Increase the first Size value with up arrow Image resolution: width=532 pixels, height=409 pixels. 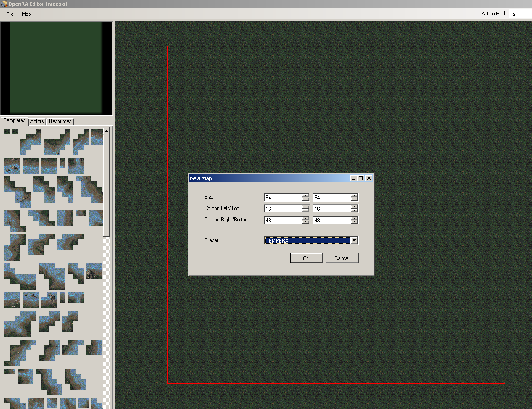pos(306,195)
